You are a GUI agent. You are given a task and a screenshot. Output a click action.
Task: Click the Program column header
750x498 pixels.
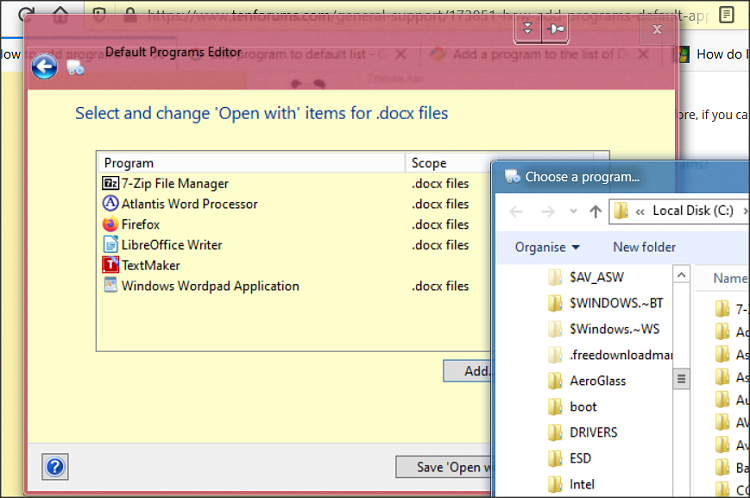pos(252,163)
